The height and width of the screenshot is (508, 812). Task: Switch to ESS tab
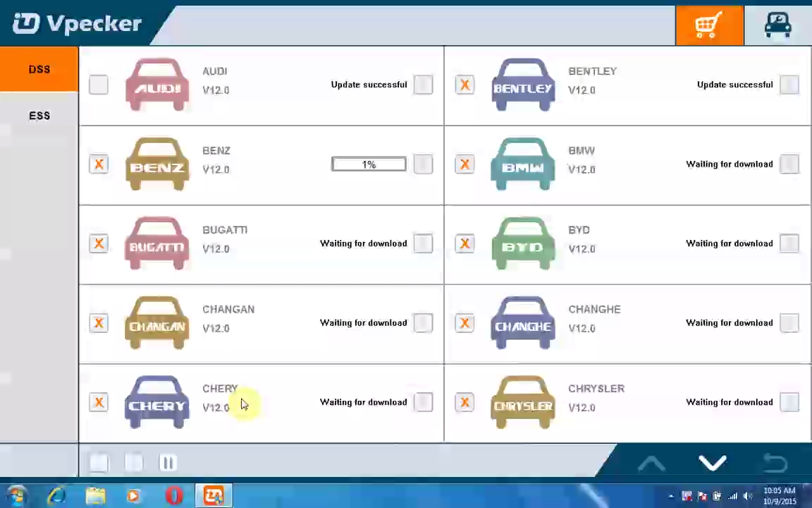[39, 115]
